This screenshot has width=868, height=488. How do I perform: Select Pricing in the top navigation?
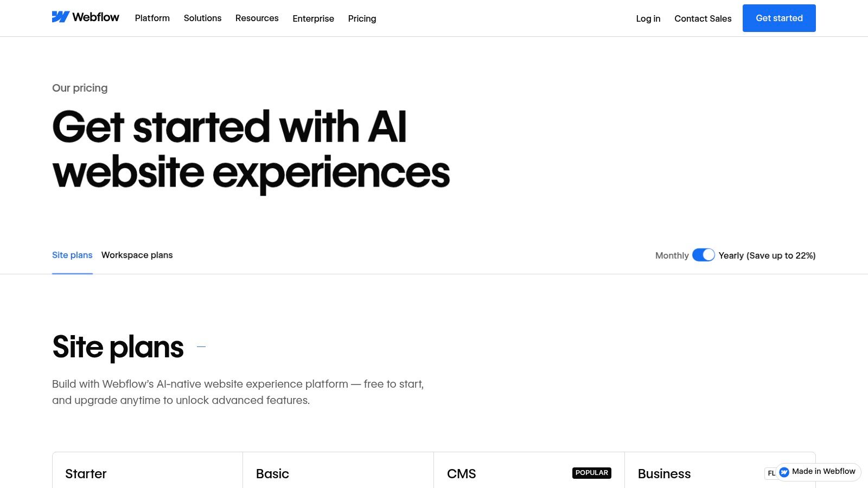(362, 18)
